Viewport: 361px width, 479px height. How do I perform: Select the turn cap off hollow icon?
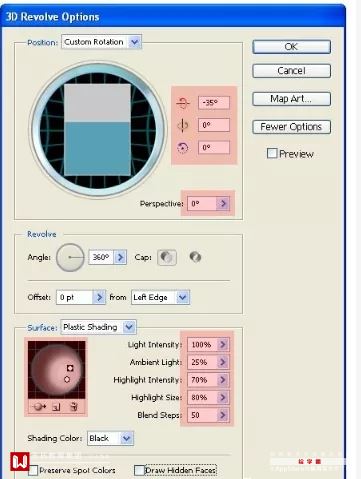click(195, 257)
